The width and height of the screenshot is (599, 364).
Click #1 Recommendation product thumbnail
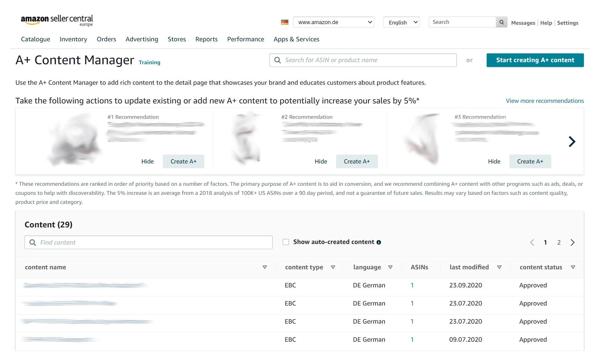coord(74,140)
